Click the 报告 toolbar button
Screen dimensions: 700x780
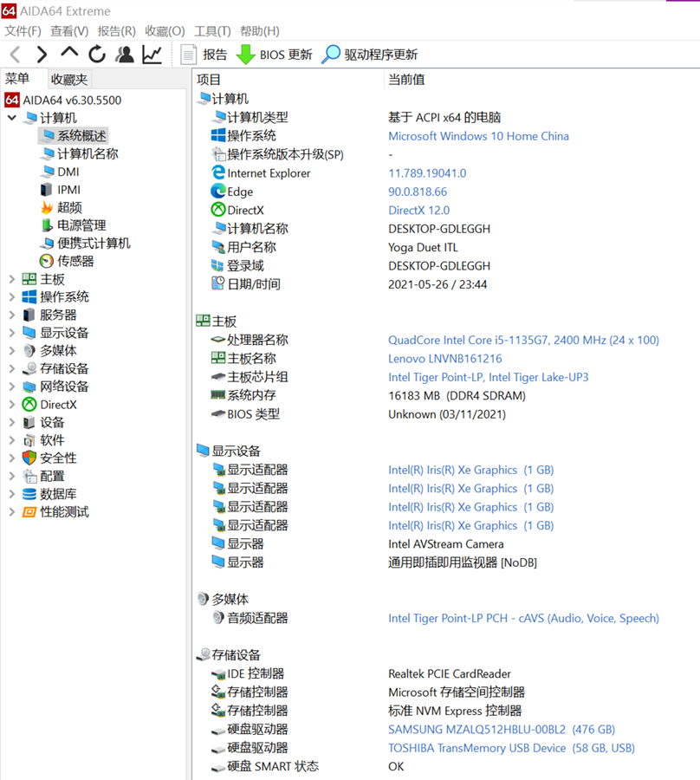(x=204, y=55)
